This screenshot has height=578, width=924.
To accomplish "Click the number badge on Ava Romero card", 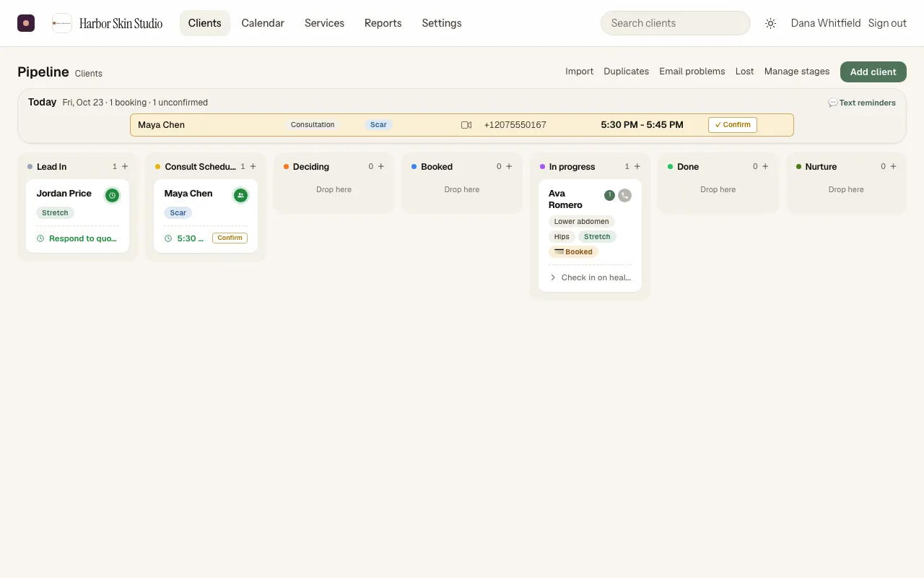I will pyautogui.click(x=609, y=195).
